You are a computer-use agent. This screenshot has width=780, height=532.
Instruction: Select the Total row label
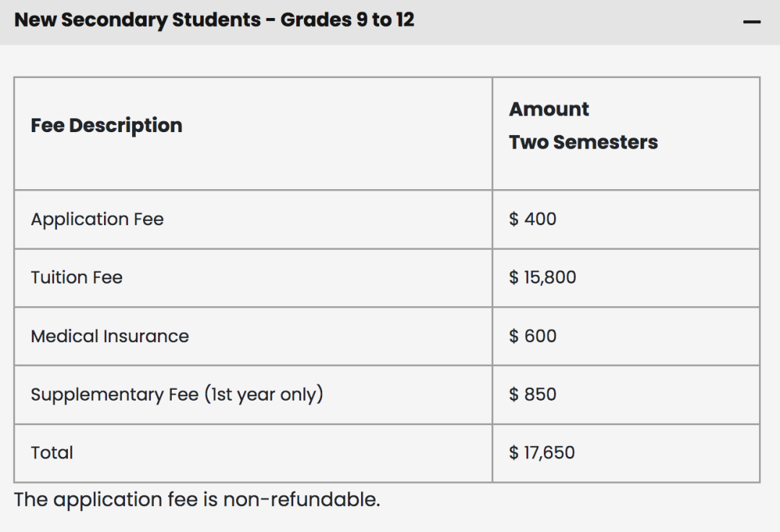click(x=52, y=453)
